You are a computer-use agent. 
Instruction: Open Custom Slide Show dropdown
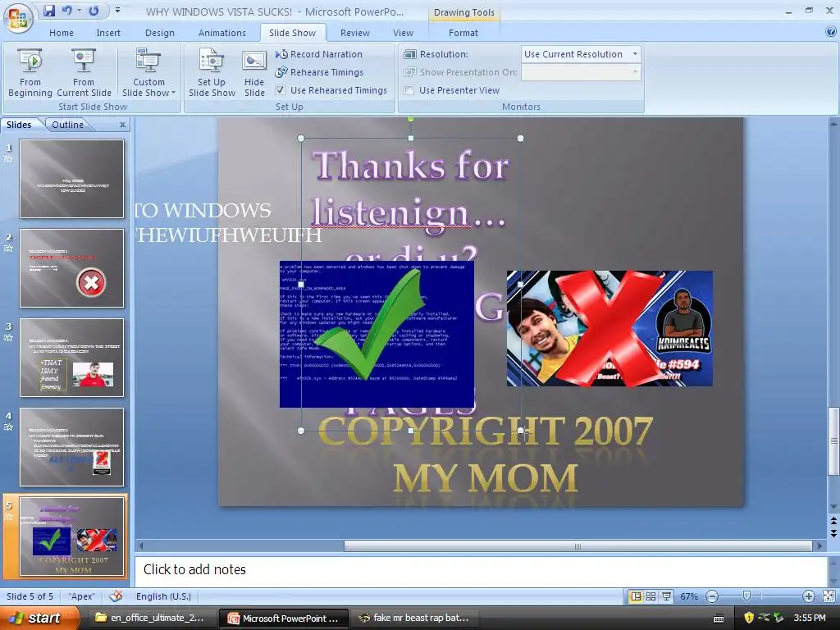148,72
